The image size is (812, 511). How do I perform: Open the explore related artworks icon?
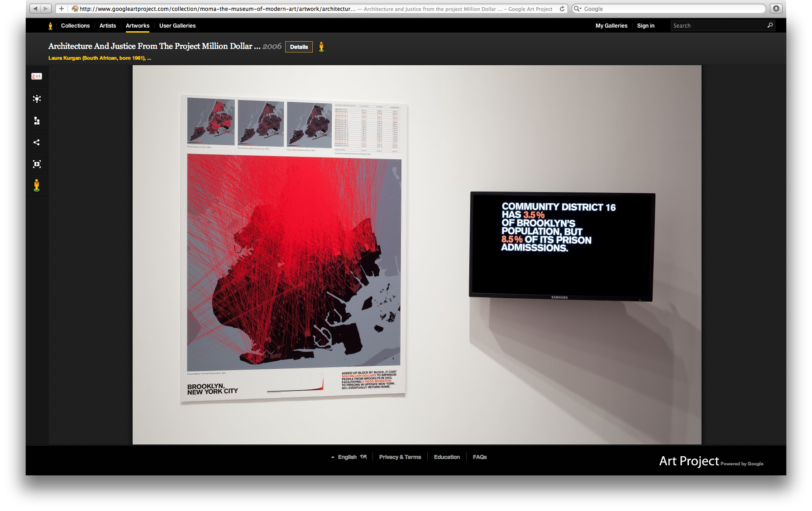pyautogui.click(x=36, y=99)
